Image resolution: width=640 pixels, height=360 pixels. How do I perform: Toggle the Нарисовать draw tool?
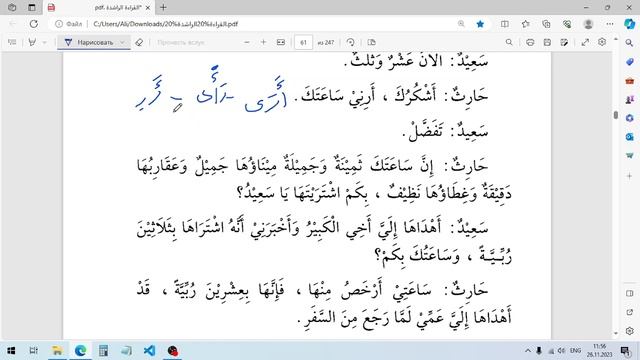(89, 42)
